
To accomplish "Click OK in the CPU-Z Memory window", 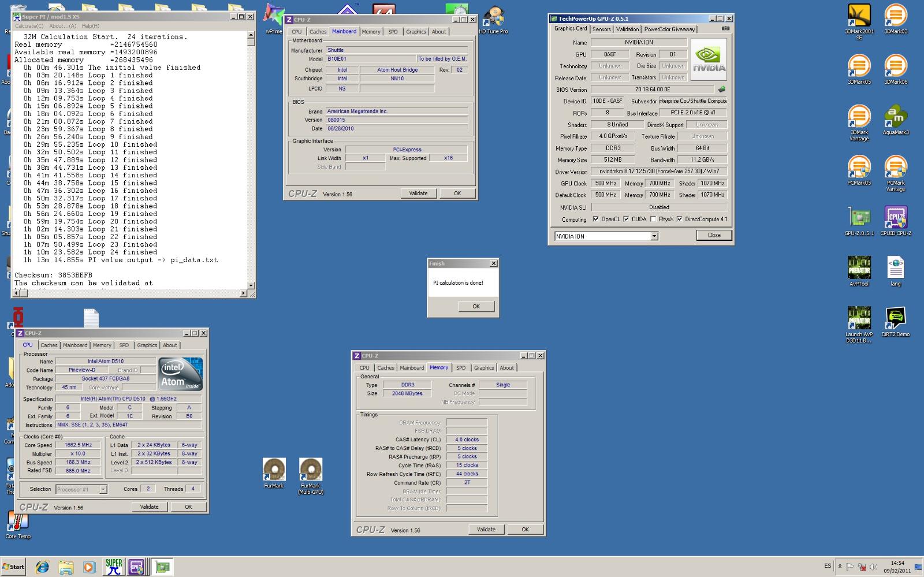I will coord(525,529).
